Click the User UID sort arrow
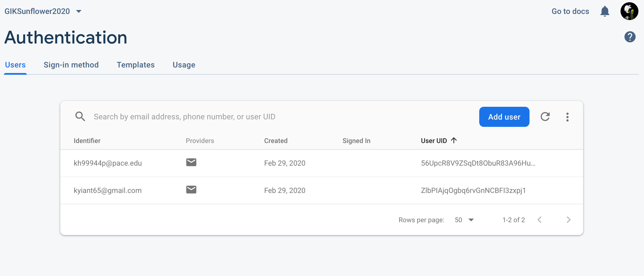Screen dimensions: 644x276 [x=454, y=140]
